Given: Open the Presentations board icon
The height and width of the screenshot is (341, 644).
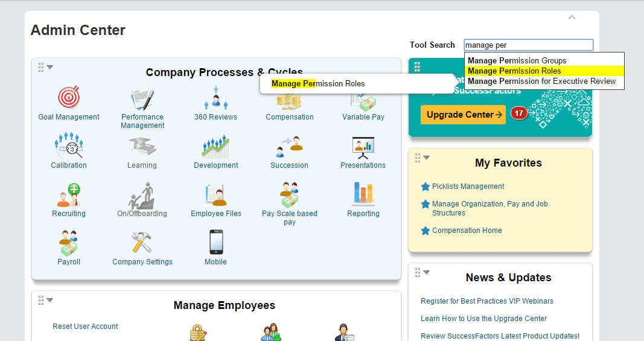Looking at the screenshot, I should click(x=363, y=147).
